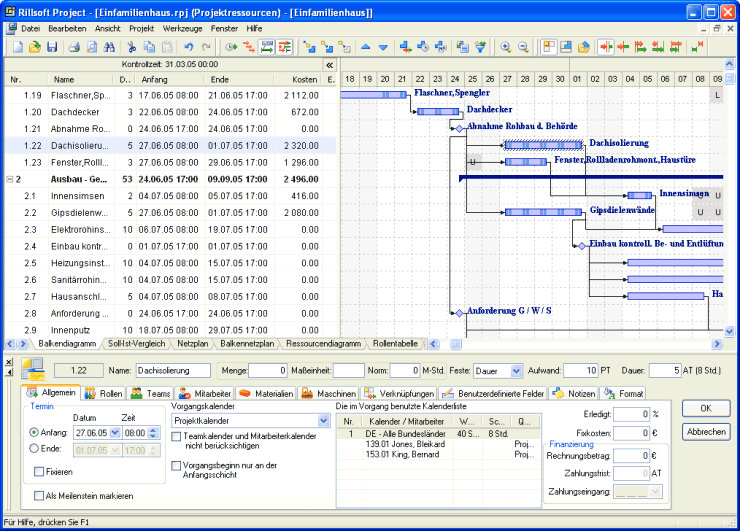Enable the Fixieren checkbox

[39, 472]
